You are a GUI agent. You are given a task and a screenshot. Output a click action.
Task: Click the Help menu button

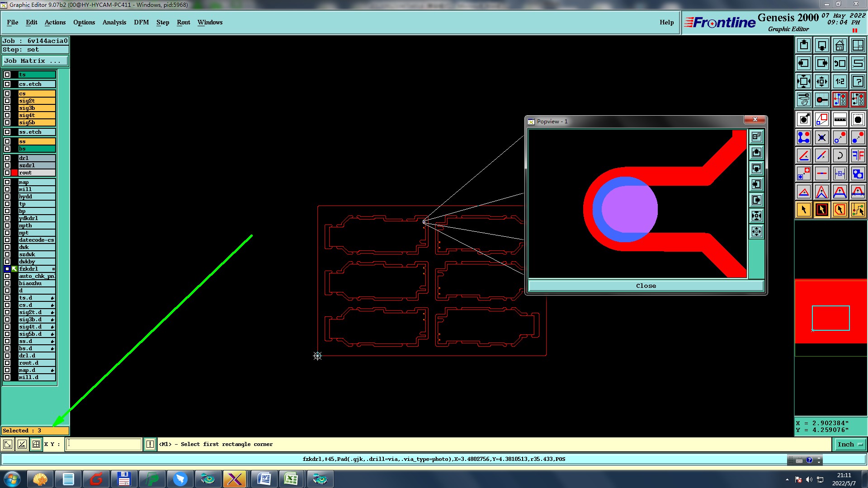[666, 22]
